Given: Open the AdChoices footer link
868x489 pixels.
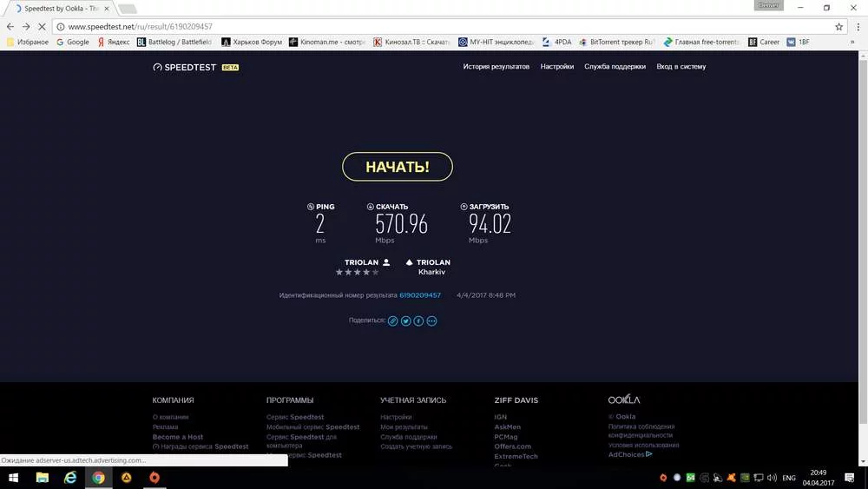Looking at the screenshot, I should [630, 454].
